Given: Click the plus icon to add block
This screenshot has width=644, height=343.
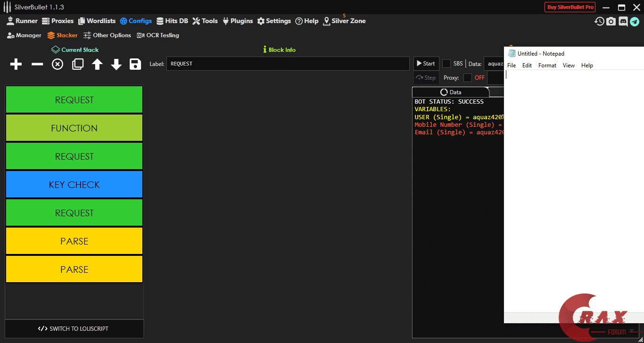Looking at the screenshot, I should (16, 64).
